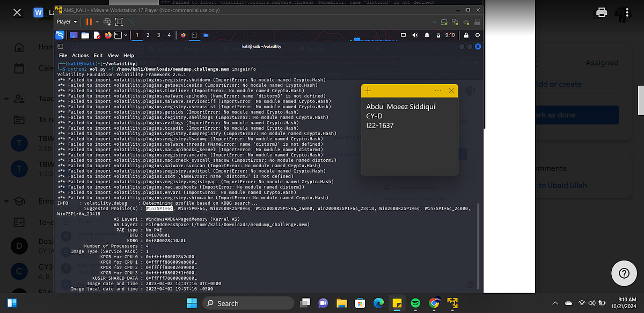Image resolution: width=644 pixels, height=313 pixels.
Task: Create a new sticky note with plus button
Action: click(x=367, y=91)
